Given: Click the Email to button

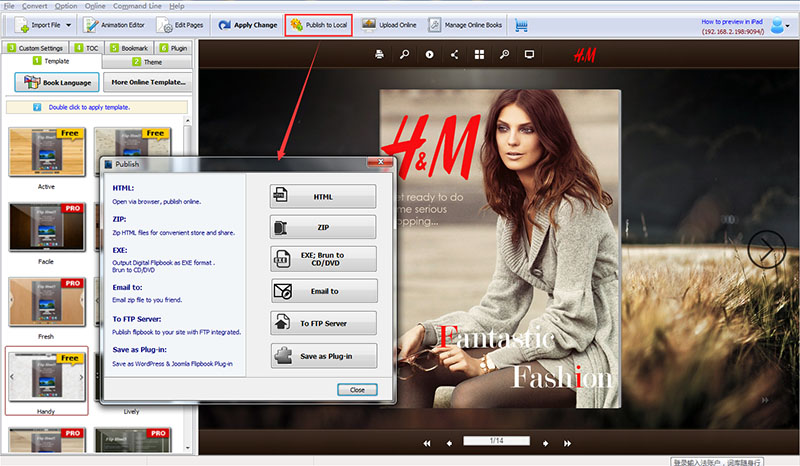Looking at the screenshot, I should (x=324, y=291).
